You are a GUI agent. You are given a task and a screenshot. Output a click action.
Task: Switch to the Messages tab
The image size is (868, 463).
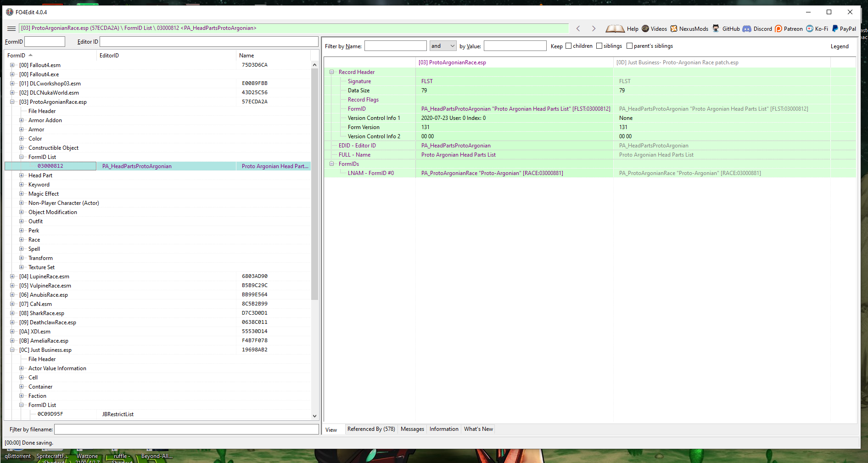click(x=412, y=429)
